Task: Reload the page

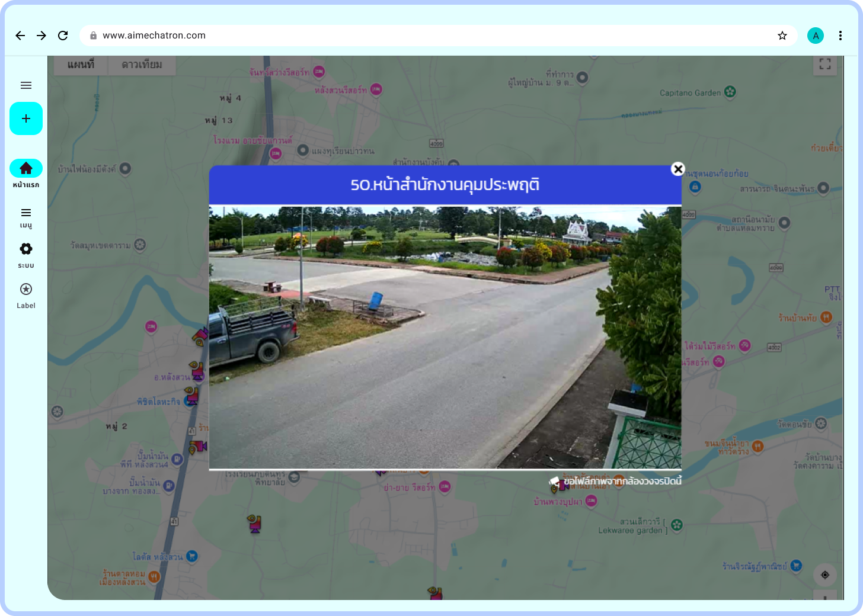Action: (x=63, y=36)
